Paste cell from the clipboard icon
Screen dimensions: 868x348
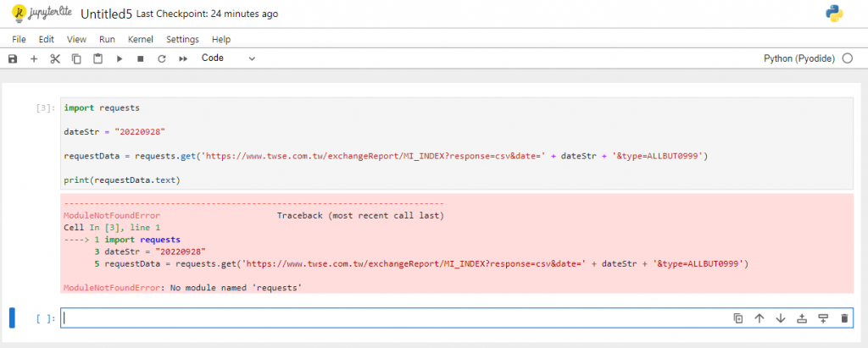point(97,58)
